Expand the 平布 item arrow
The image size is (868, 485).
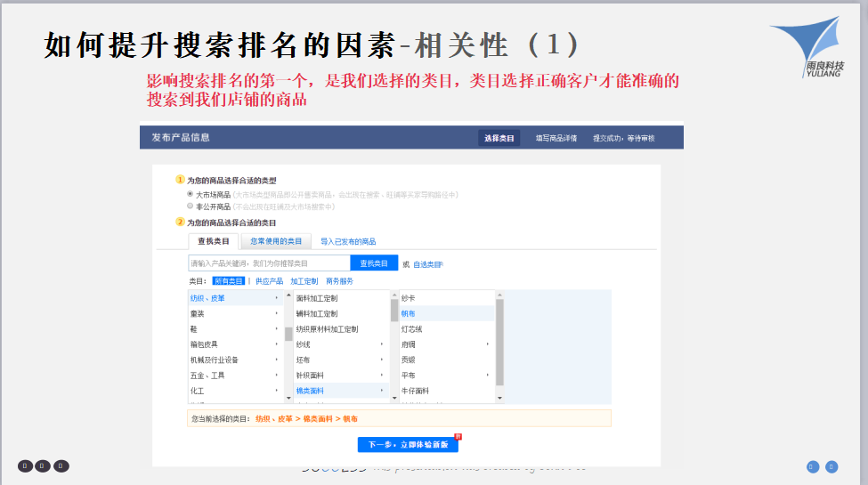point(488,376)
